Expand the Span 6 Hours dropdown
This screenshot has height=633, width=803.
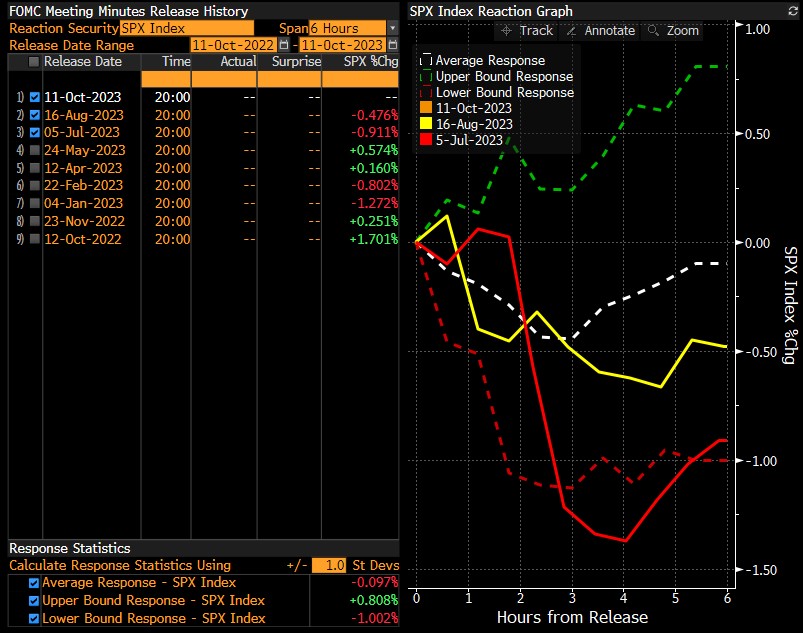[x=392, y=28]
